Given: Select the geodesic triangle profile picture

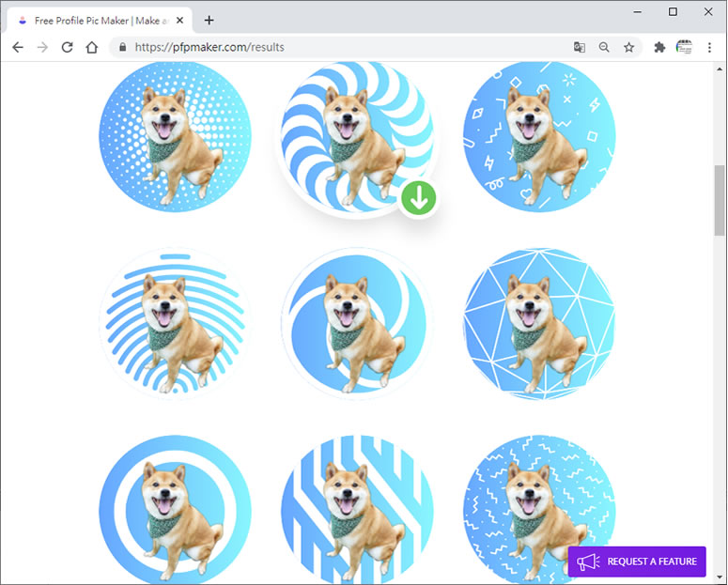Looking at the screenshot, I should coord(539,324).
